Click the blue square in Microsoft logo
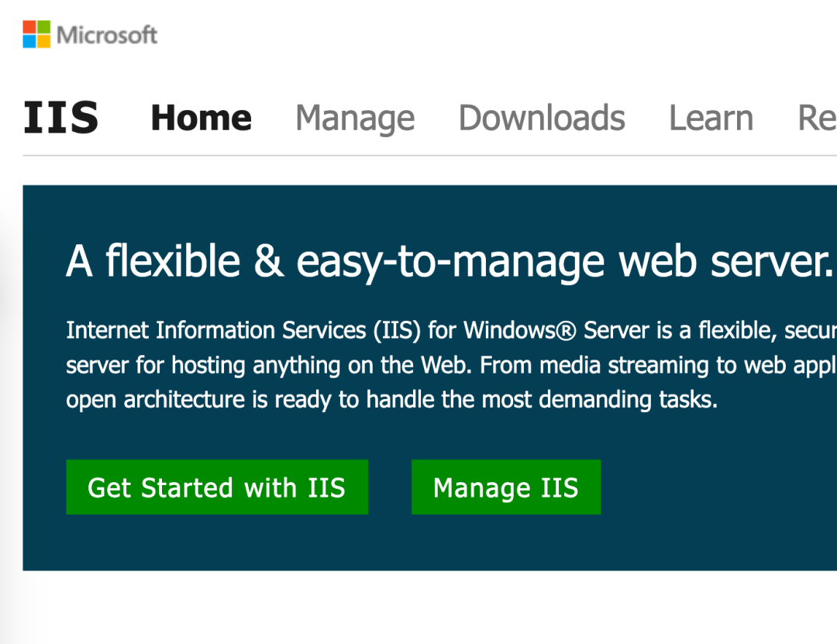This screenshot has width=837, height=644. coord(29,42)
